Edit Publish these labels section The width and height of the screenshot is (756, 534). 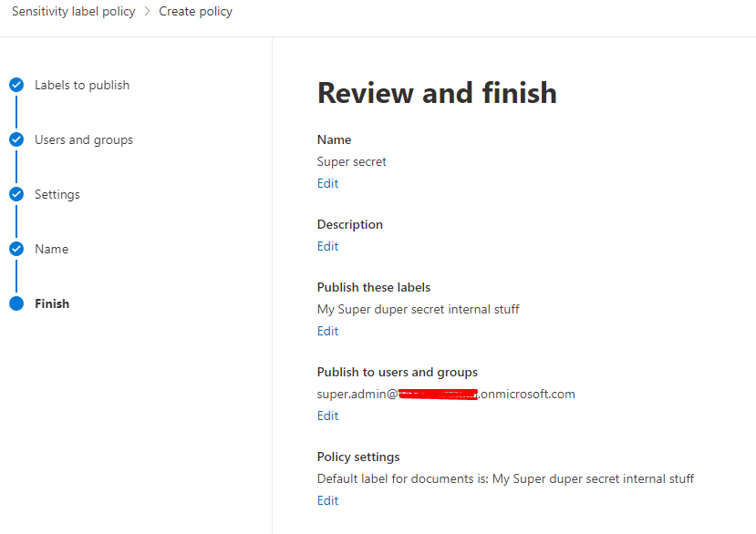[327, 331]
